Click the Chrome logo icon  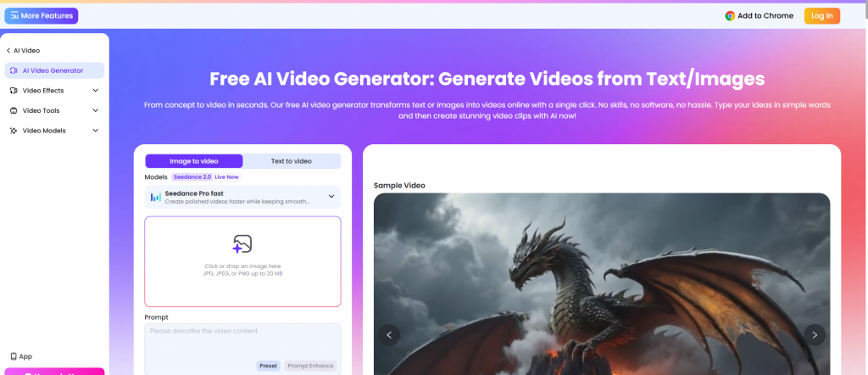coord(730,16)
